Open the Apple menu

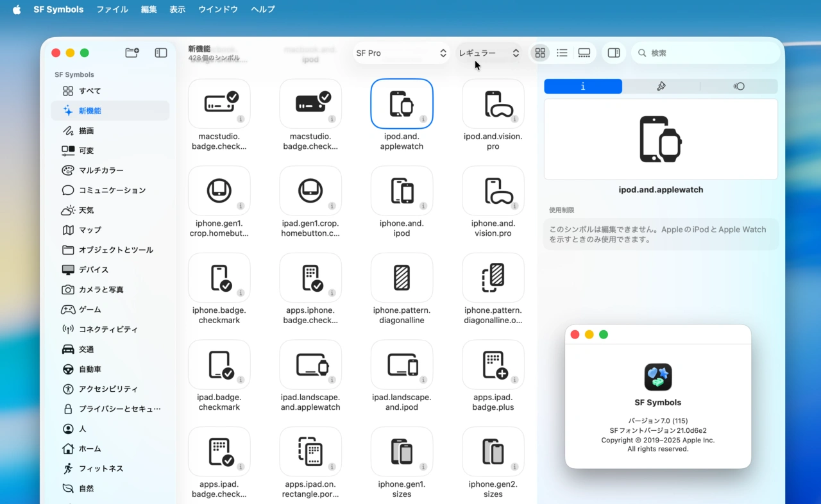tap(17, 10)
